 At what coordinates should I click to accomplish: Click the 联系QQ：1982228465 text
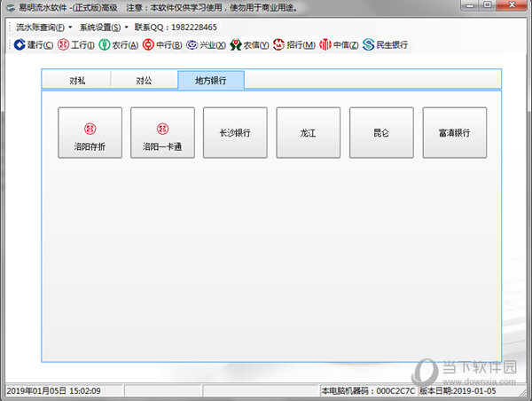[176, 28]
